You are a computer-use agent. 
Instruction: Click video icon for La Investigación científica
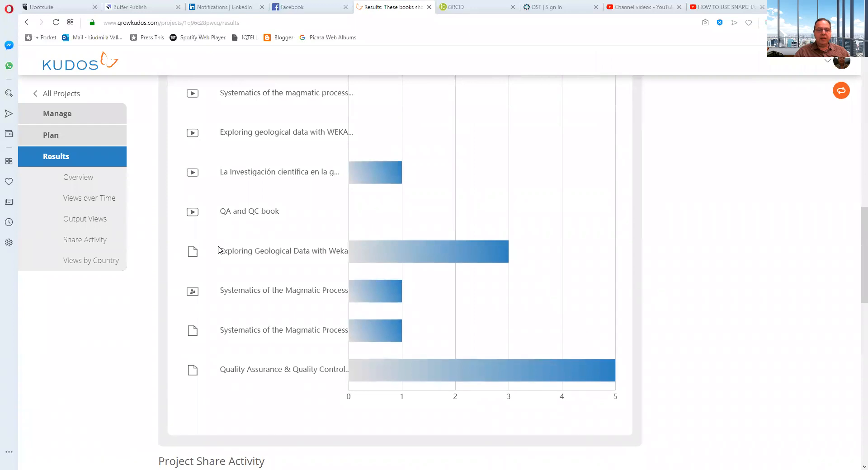pos(193,173)
